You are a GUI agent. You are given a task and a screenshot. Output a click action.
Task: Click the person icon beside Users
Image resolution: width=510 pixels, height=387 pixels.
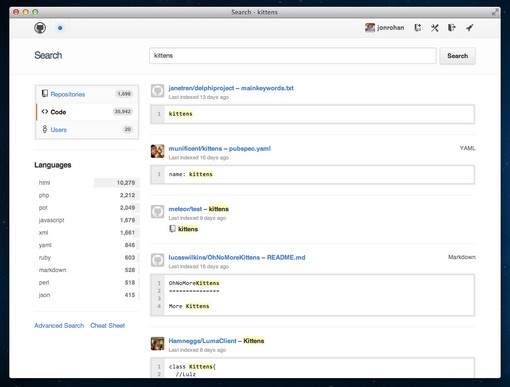tap(45, 129)
